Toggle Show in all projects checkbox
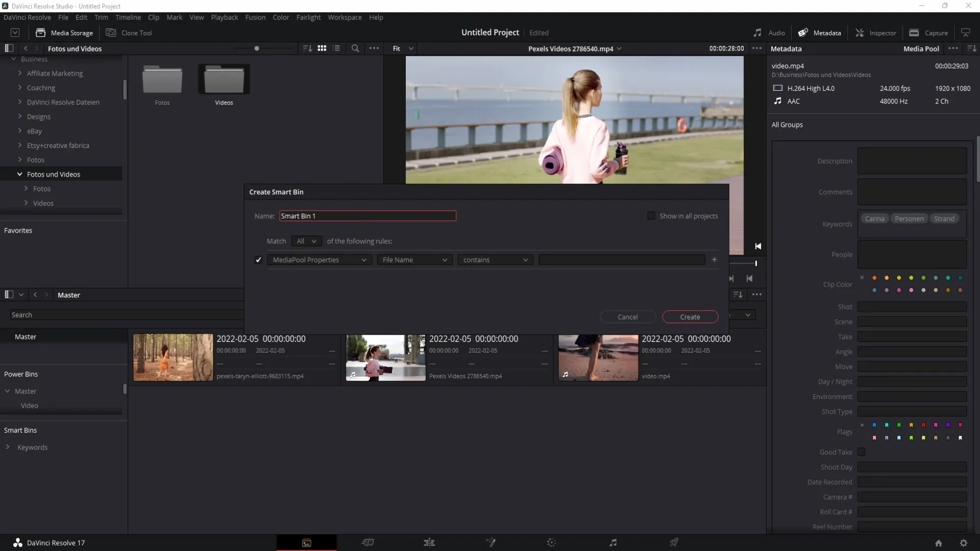The width and height of the screenshot is (980, 551). tap(651, 215)
